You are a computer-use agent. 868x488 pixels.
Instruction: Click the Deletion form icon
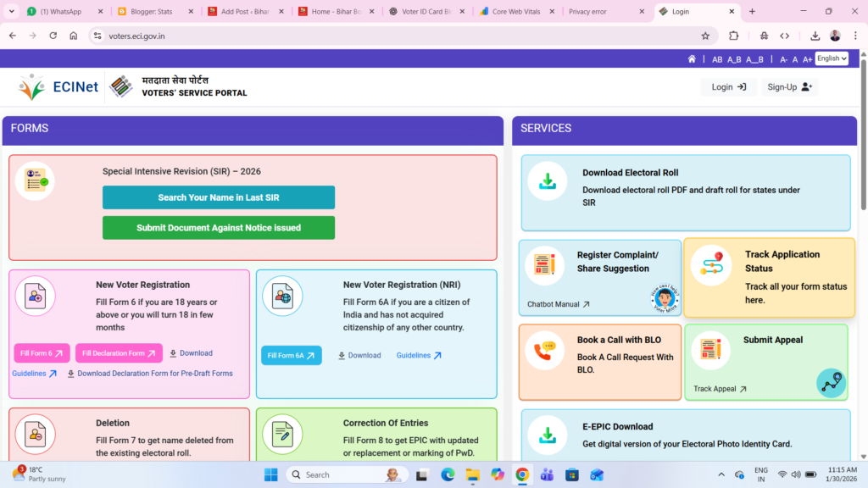click(35, 433)
